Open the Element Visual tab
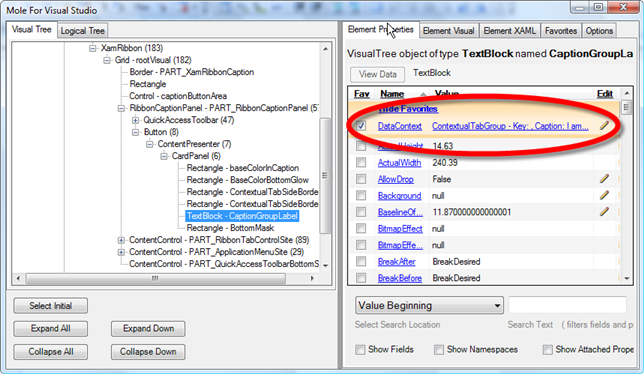Screen dimensions: 644x374 pos(448,31)
